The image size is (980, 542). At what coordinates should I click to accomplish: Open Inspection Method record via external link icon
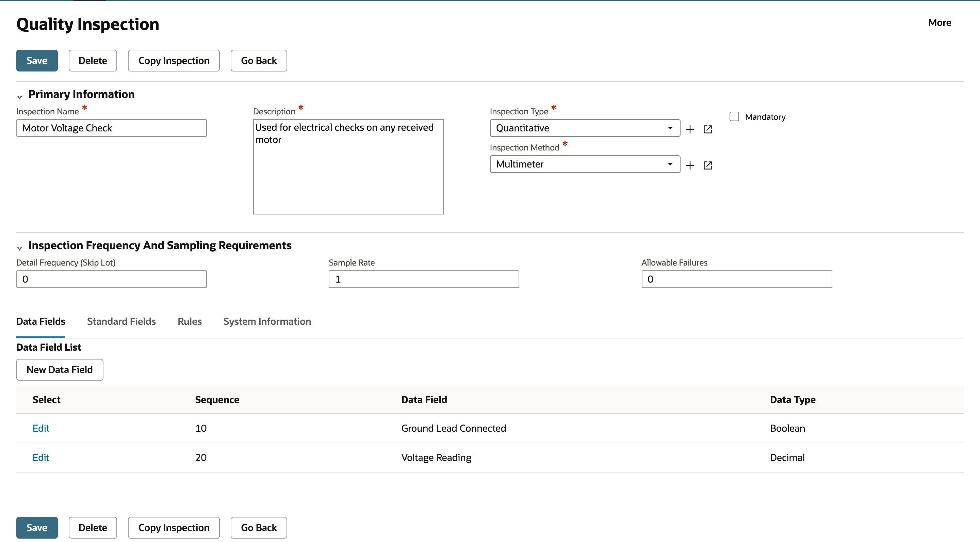[x=708, y=165]
